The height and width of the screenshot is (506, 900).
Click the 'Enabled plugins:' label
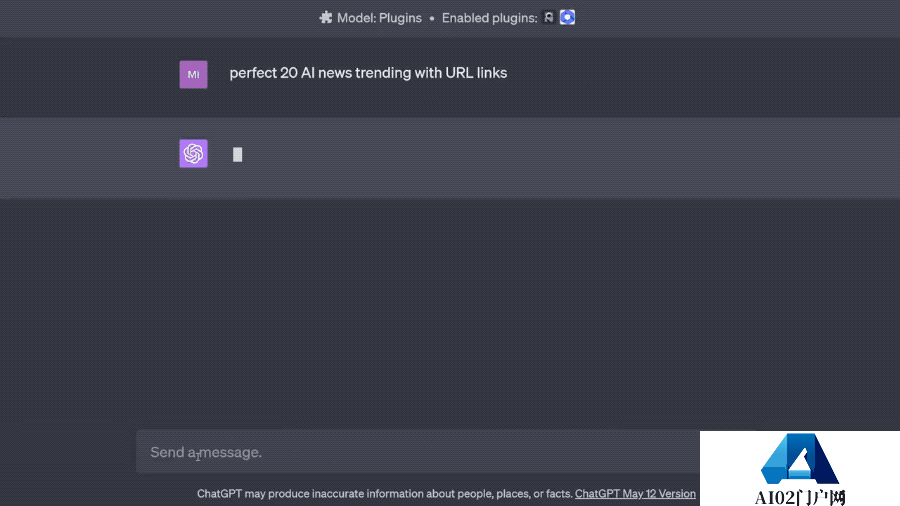point(488,17)
